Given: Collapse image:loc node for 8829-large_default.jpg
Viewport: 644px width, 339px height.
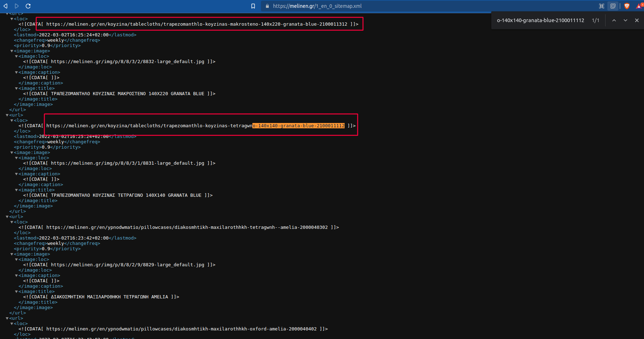Looking at the screenshot, I should 16,260.
